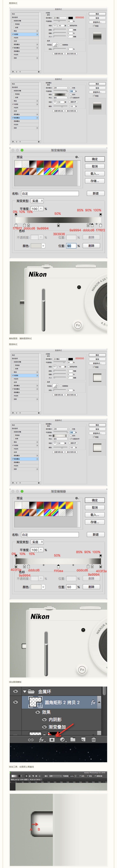Click 圆角矩形 2 拷贝 2 layer thumbnail
Screen dimensions: 117x868
[35, 702]
